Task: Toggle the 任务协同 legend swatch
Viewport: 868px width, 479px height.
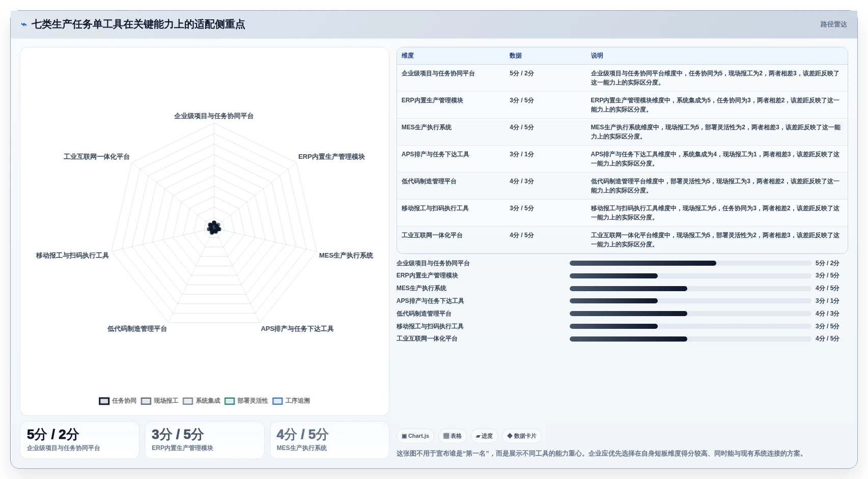Action: click(x=104, y=401)
